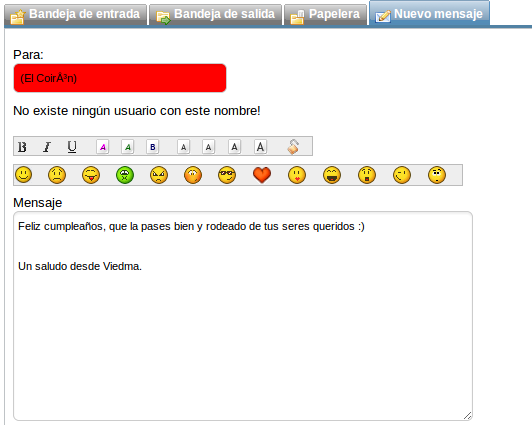Viewport: 532px width, 425px height.
Task: Insert the red heart emoticon
Action: [x=262, y=175]
